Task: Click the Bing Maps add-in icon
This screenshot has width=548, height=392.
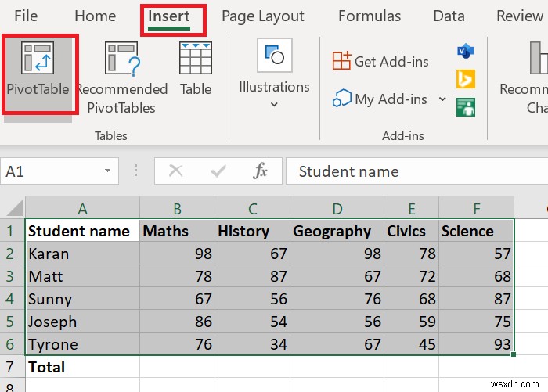Action: click(466, 79)
